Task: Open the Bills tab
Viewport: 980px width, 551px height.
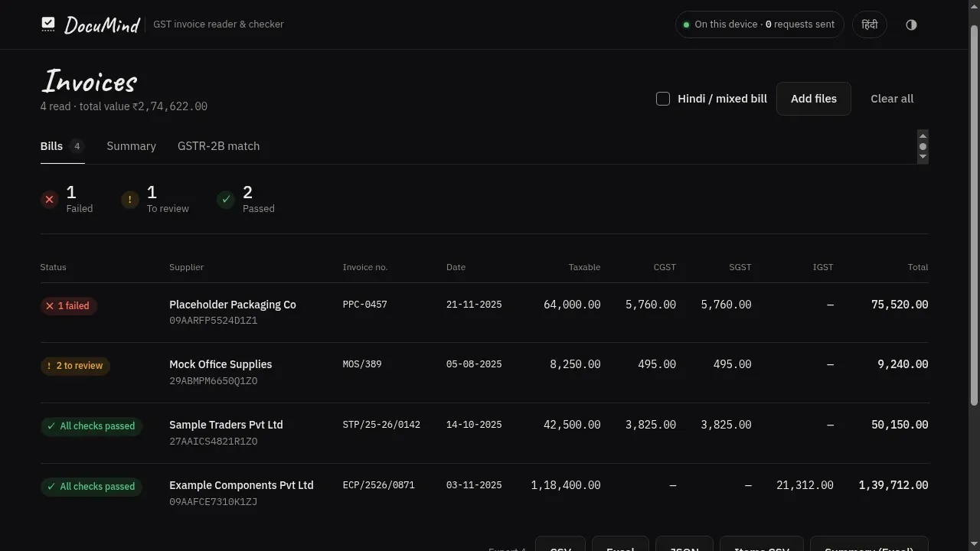Action: click(x=62, y=146)
